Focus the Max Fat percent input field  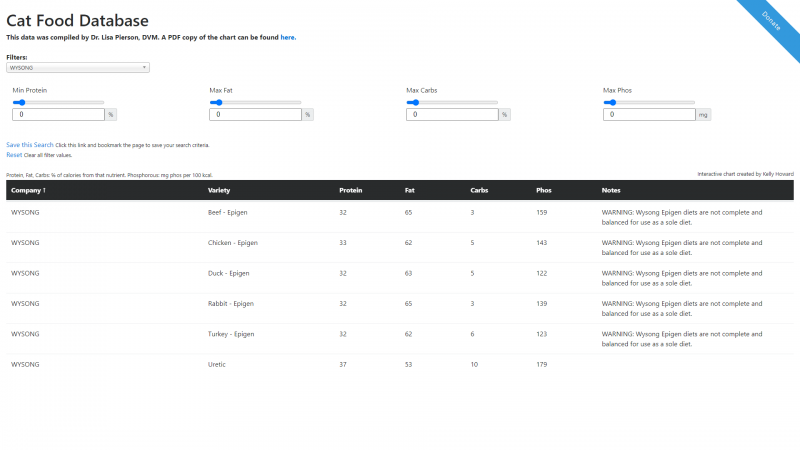pyautogui.click(x=255, y=115)
